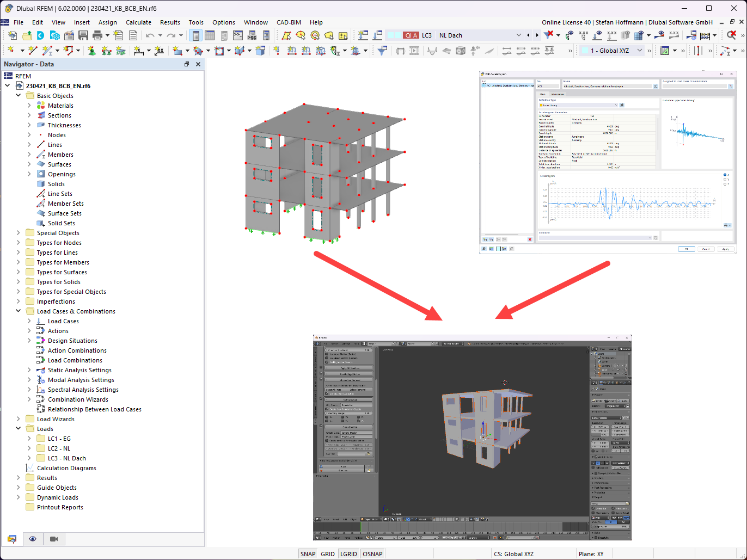Toggle SNAP in the status bar

click(x=308, y=553)
